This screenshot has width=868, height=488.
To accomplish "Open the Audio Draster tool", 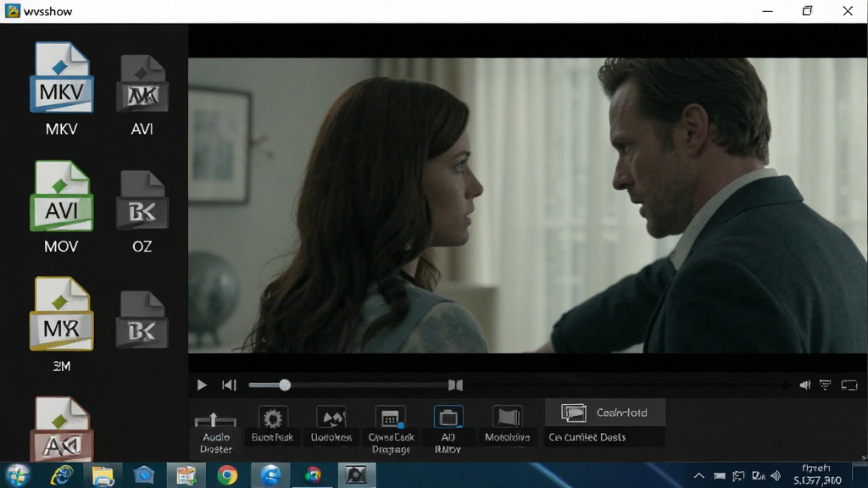I will (216, 433).
